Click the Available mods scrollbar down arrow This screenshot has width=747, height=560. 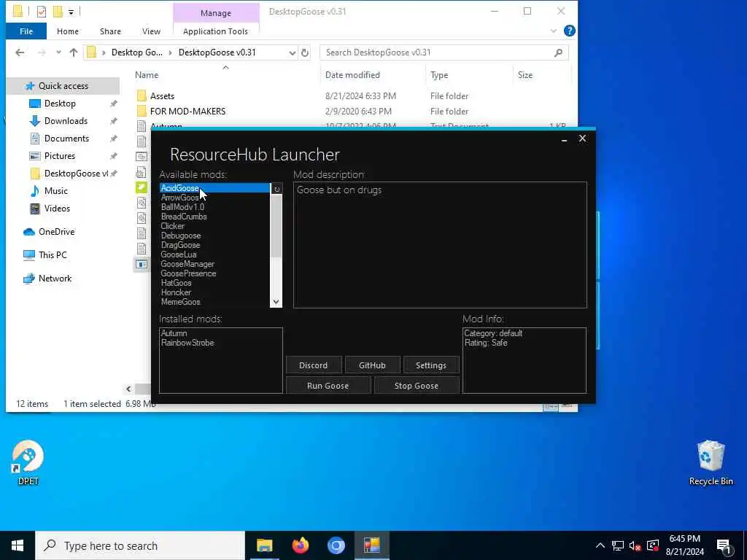(276, 302)
